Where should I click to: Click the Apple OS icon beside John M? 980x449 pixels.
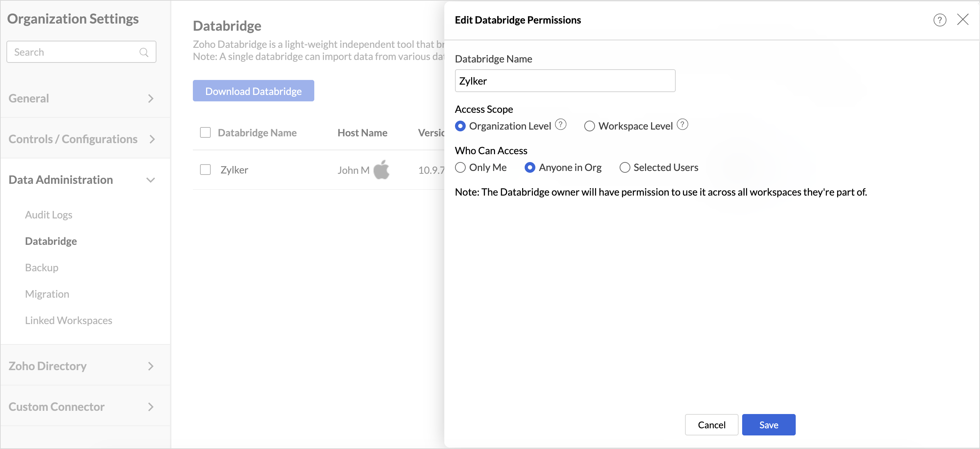click(x=381, y=170)
